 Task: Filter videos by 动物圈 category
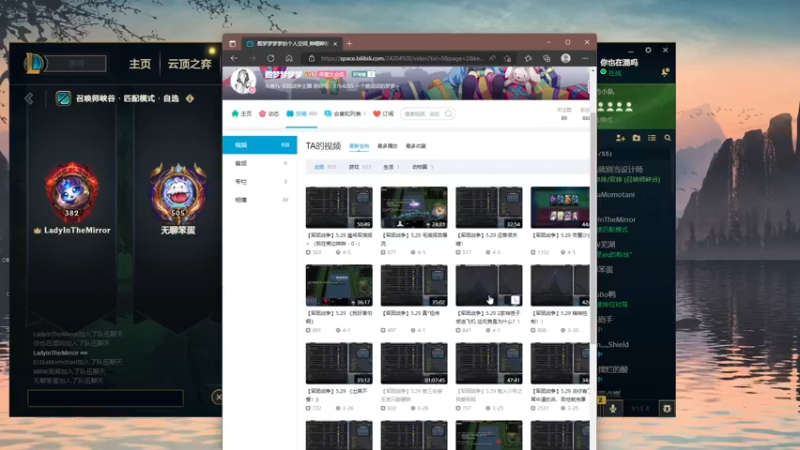(x=422, y=167)
